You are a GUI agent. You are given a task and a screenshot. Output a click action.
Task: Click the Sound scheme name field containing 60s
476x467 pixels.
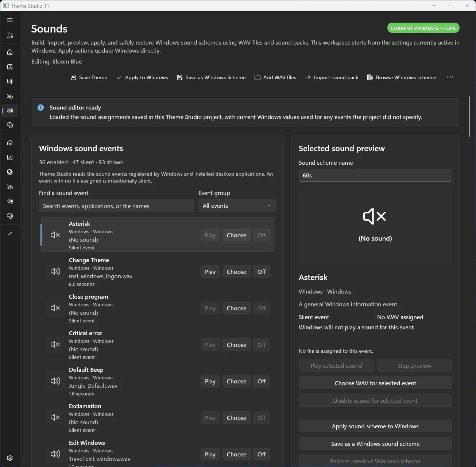click(x=375, y=175)
